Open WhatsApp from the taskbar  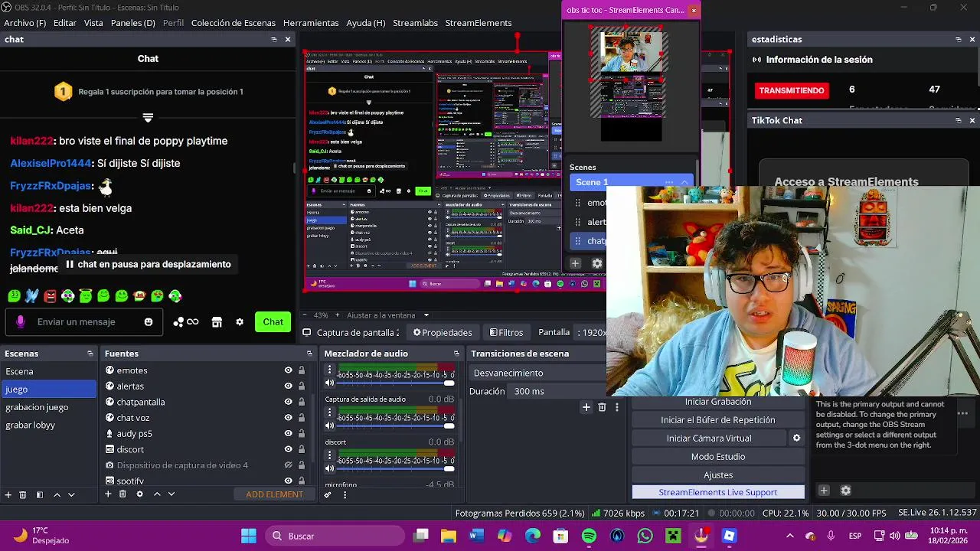[x=645, y=536]
